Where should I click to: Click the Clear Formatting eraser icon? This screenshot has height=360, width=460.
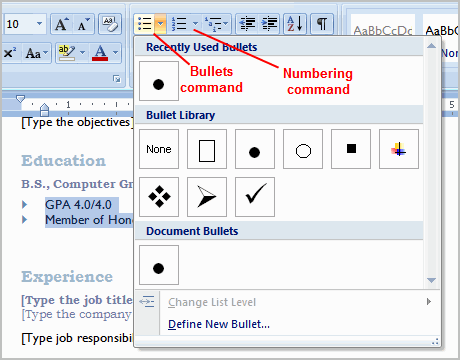(110, 24)
